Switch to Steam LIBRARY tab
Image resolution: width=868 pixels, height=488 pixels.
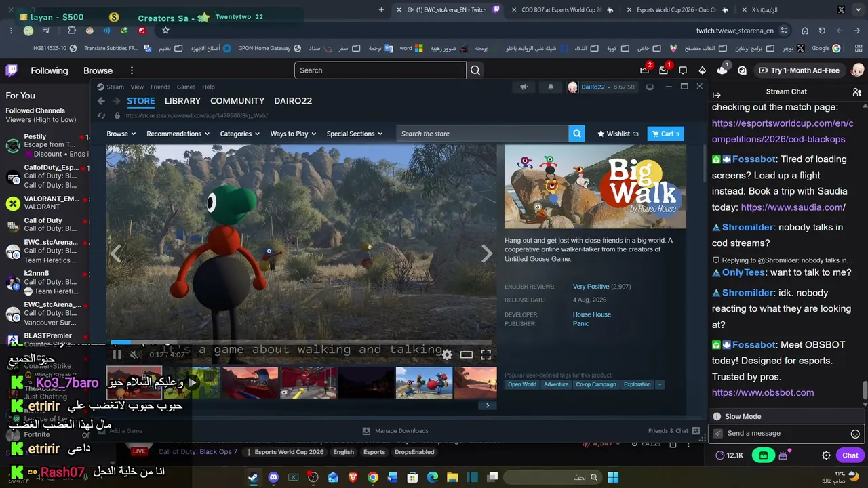182,101
